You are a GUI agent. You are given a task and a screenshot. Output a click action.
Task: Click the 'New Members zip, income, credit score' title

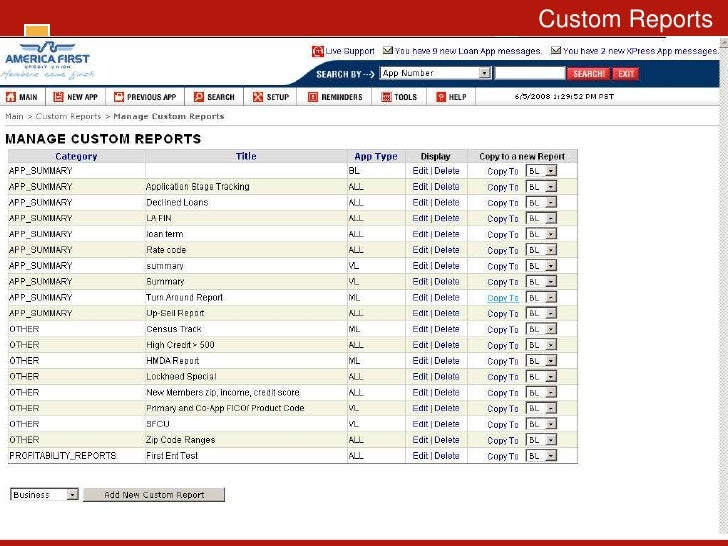[x=223, y=392]
